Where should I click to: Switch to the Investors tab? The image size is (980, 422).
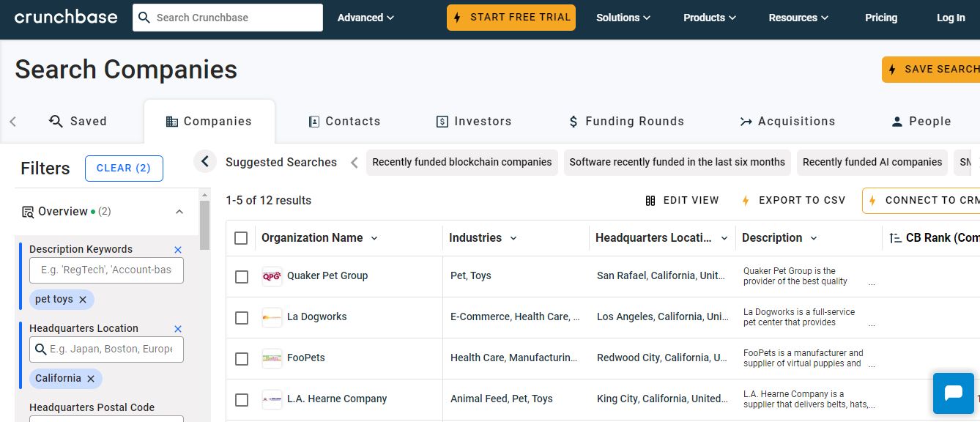473,122
